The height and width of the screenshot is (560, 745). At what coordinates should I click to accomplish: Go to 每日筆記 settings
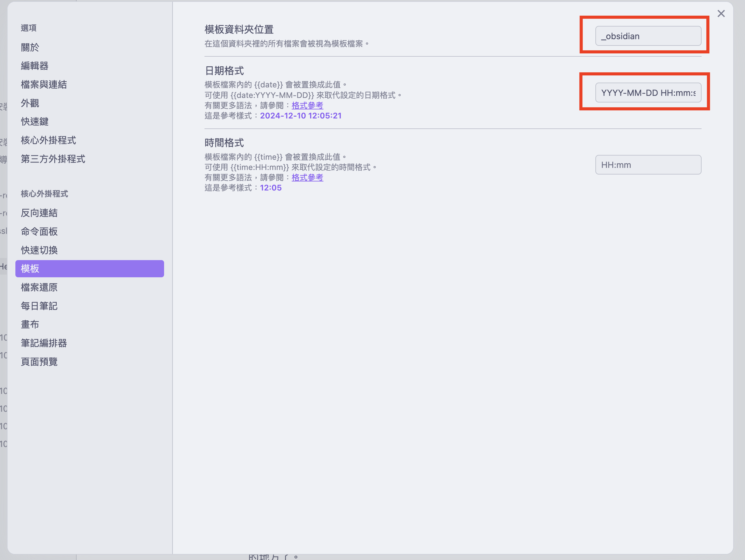[x=39, y=306]
